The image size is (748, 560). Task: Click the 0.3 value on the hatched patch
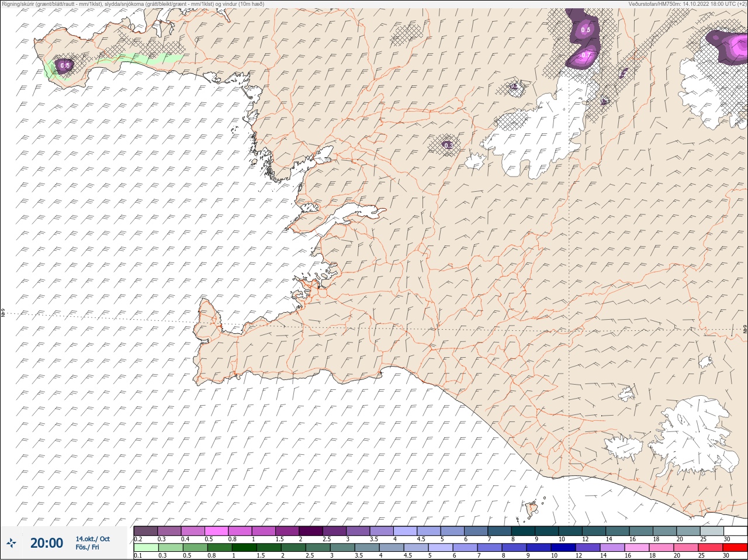coord(448,145)
